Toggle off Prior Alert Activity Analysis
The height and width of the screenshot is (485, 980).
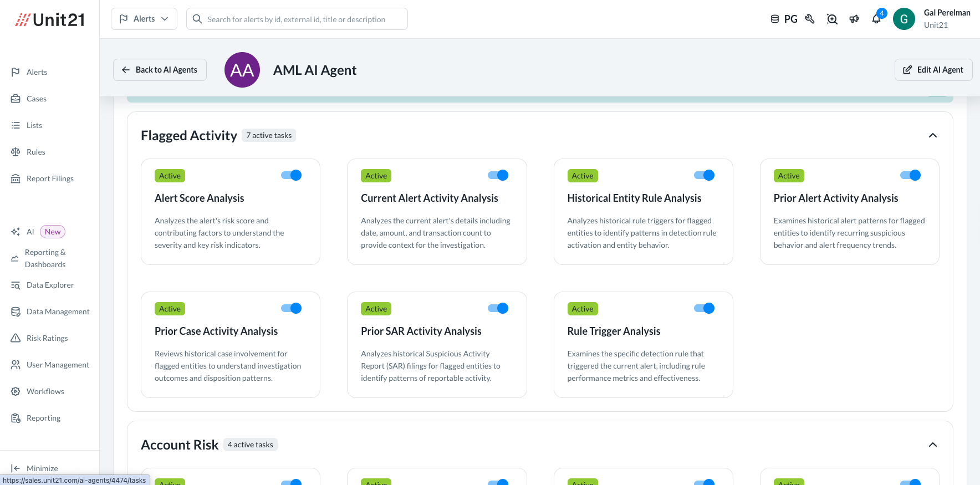910,175
